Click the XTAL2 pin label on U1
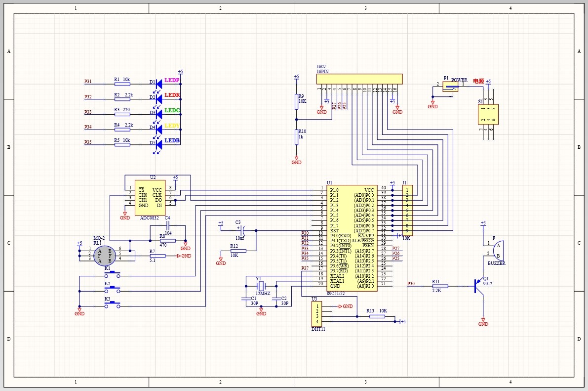This screenshot has width=588, height=391. click(x=337, y=276)
